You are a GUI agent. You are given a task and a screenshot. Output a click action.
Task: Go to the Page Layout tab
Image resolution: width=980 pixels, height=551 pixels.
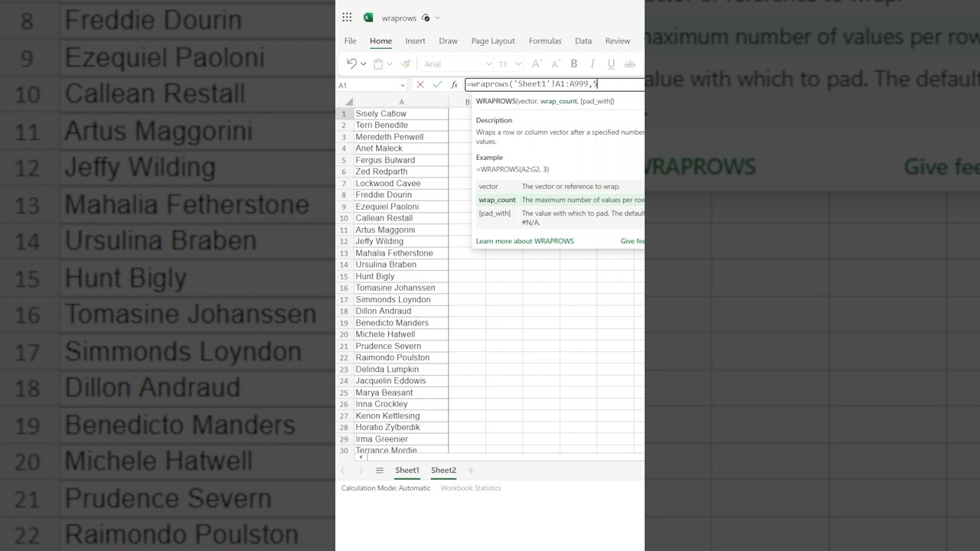coord(493,41)
